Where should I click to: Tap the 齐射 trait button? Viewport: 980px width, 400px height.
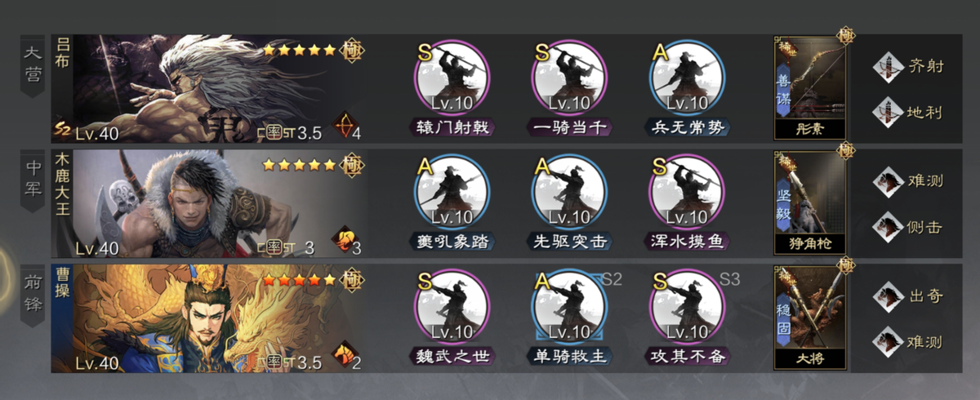[907, 66]
